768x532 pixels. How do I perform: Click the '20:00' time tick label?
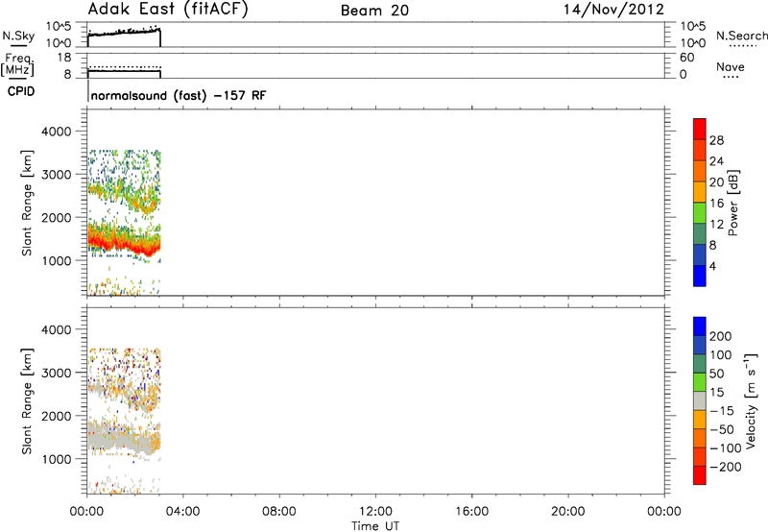[567, 512]
